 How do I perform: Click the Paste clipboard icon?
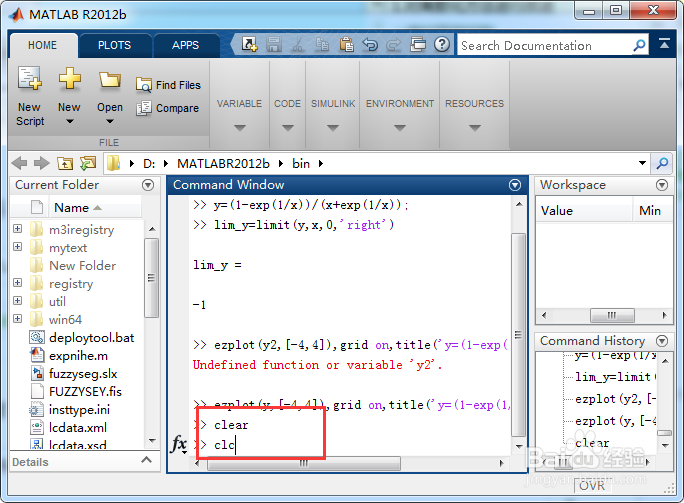coord(346,44)
